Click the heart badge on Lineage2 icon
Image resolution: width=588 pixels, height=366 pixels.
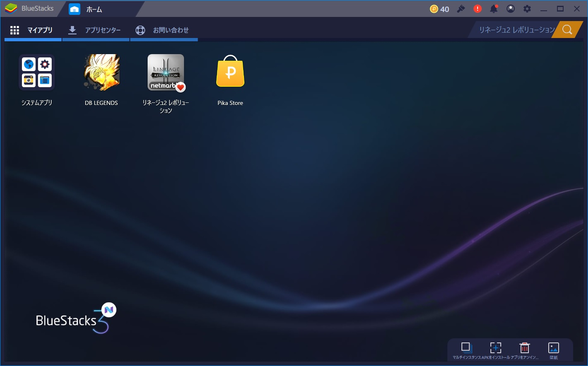pos(180,87)
